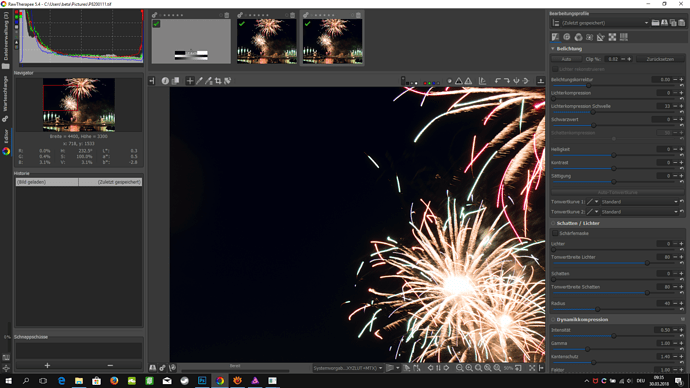Toggle clipped highlights indicator triangle
Image resolution: width=690 pixels, height=388 pixels.
(x=468, y=81)
